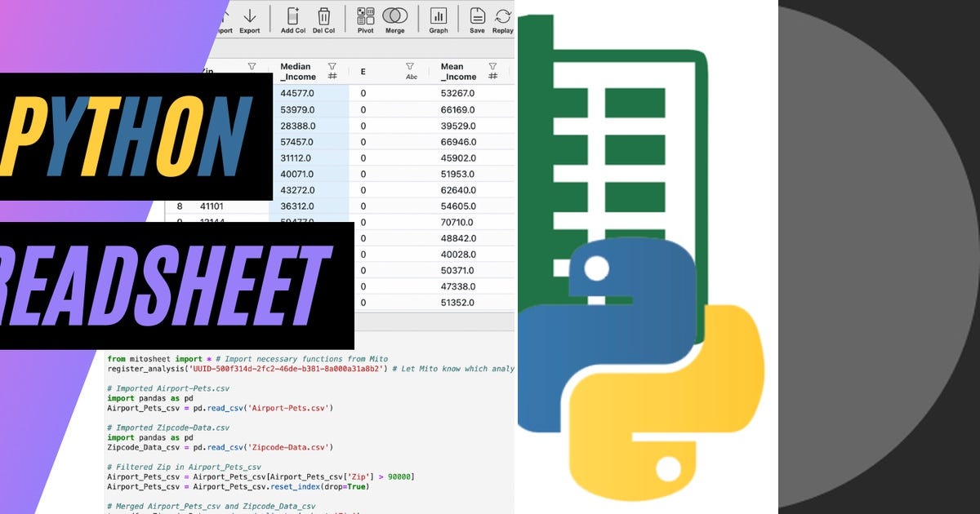The image size is (980, 514).
Task: Click the Del Col trash icon
Action: click(323, 18)
